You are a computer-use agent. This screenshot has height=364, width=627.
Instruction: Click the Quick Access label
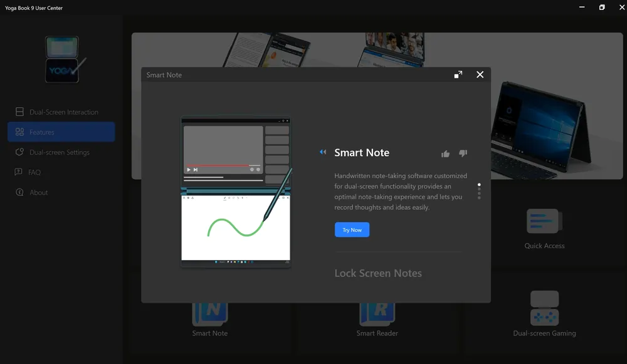544,246
